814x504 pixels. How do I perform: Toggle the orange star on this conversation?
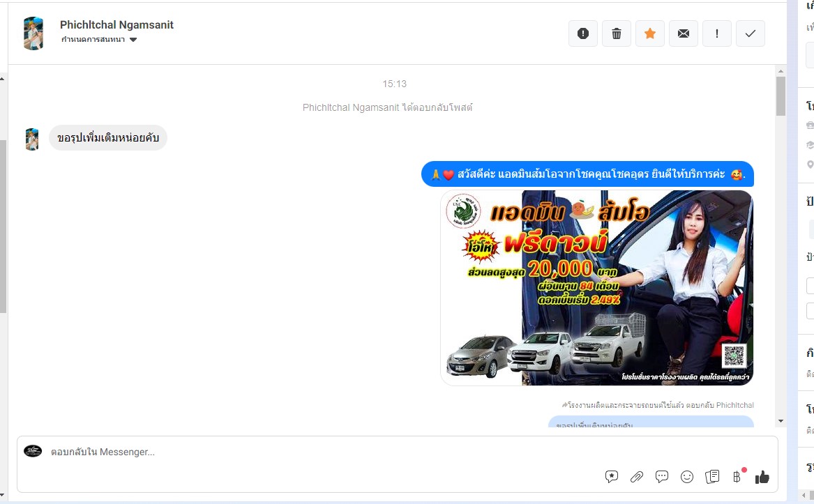click(650, 33)
